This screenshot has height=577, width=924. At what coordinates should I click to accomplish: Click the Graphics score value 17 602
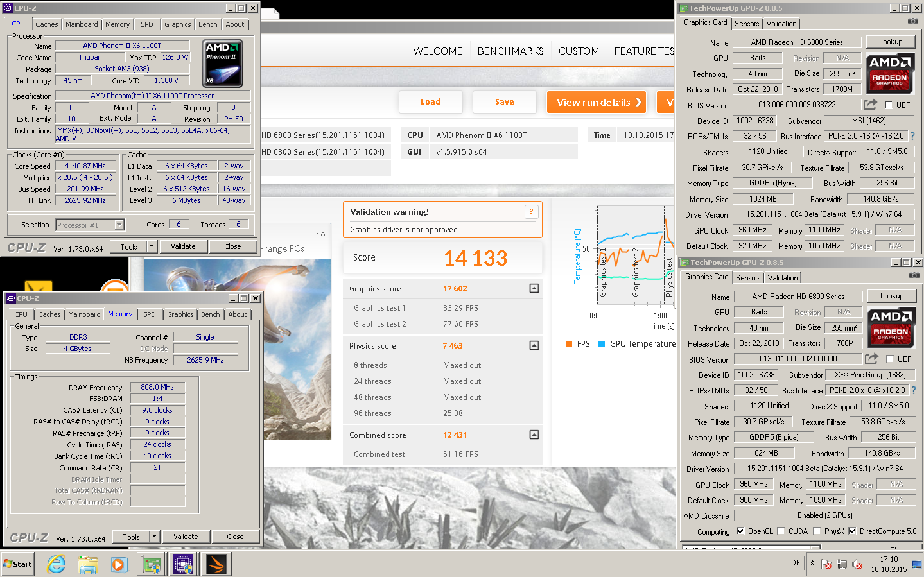point(455,289)
